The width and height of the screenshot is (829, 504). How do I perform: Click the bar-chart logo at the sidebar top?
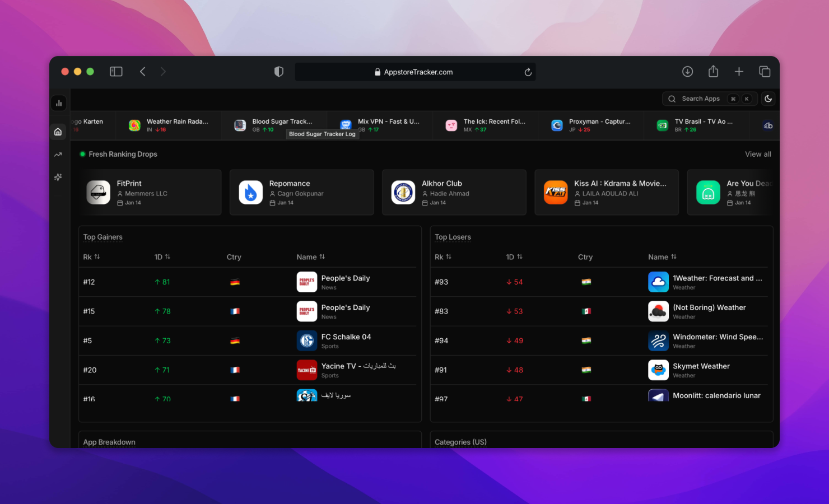point(58,103)
